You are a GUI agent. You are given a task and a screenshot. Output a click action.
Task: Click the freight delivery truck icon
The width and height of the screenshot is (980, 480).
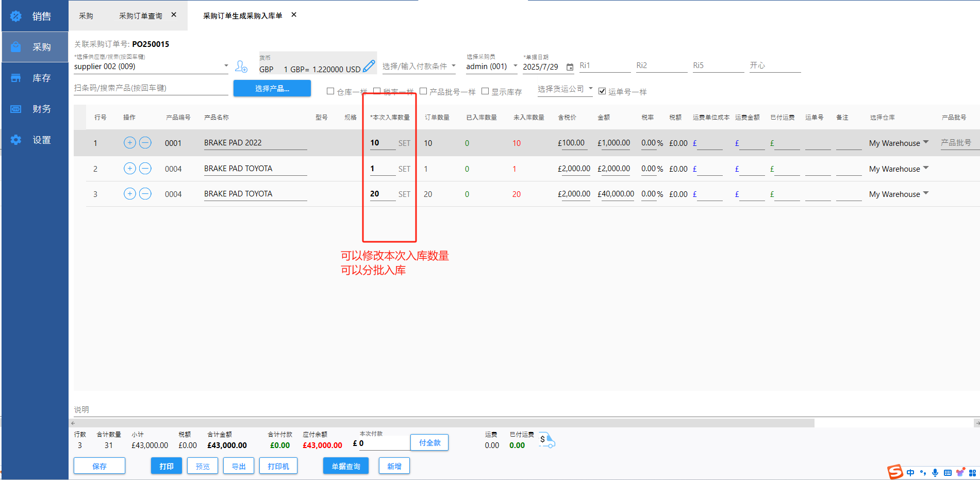pyautogui.click(x=547, y=441)
